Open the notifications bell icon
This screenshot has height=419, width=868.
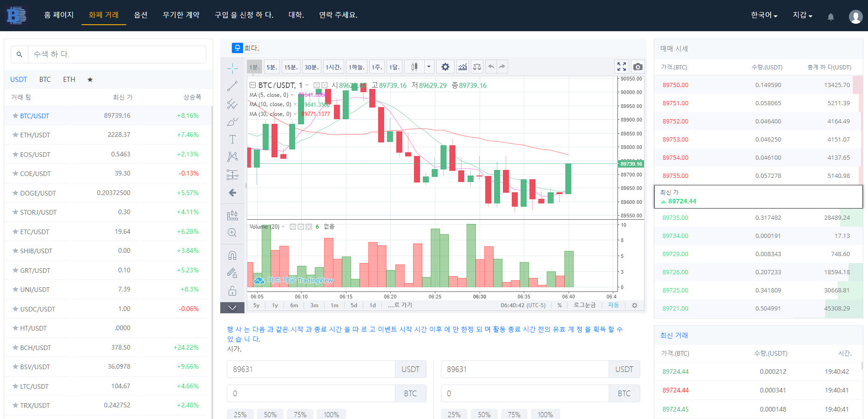(831, 17)
